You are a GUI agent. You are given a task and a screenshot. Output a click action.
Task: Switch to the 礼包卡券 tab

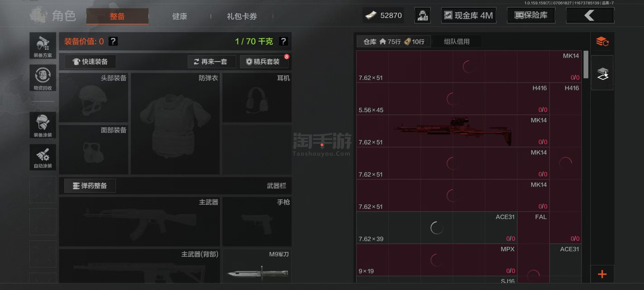(242, 16)
